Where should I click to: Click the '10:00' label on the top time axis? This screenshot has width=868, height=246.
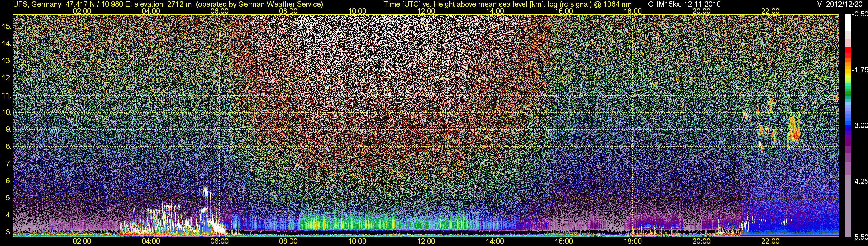click(x=357, y=11)
